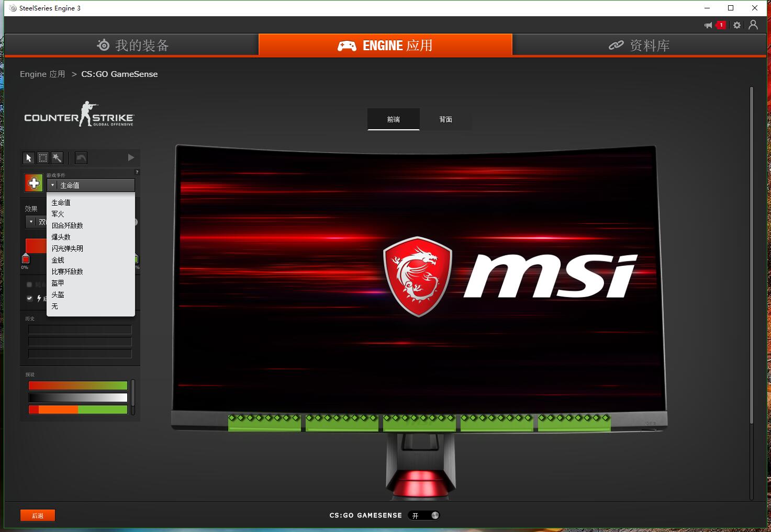The height and width of the screenshot is (532, 771).
Task: Select the 背面 back view tab
Action: (446, 119)
